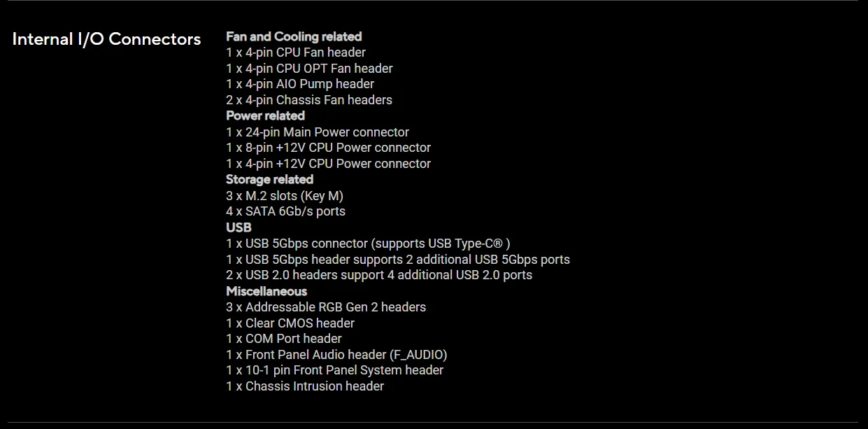This screenshot has height=429, width=868.
Task: Click the Power related subheading
Action: click(x=265, y=115)
